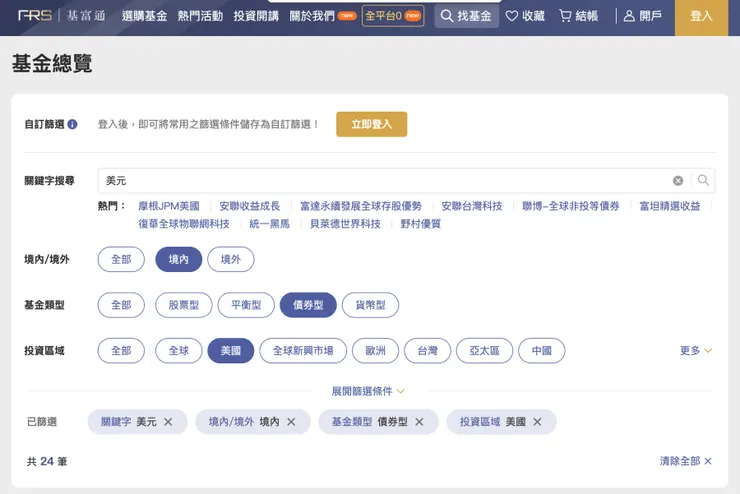Select the 台灣 investment region

pyautogui.click(x=428, y=351)
